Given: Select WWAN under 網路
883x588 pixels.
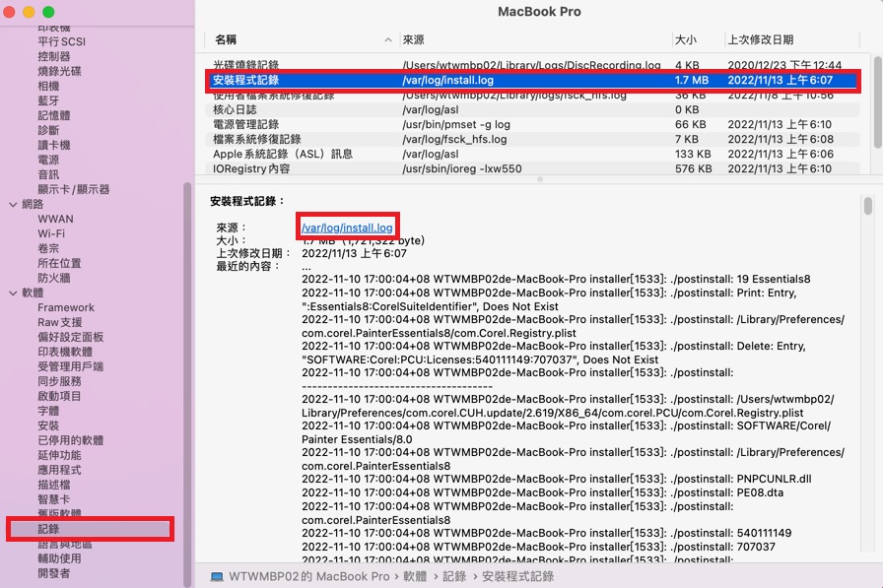Looking at the screenshot, I should 55,219.
